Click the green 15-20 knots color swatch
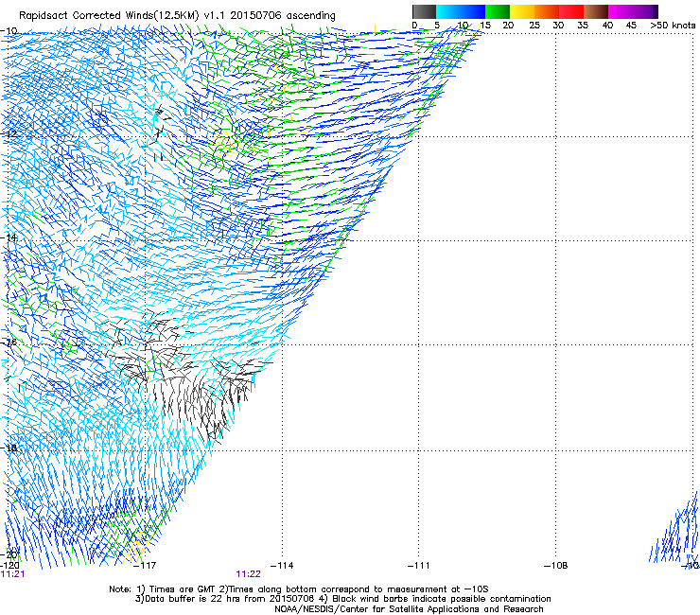This screenshot has height=615, width=700. click(x=498, y=11)
